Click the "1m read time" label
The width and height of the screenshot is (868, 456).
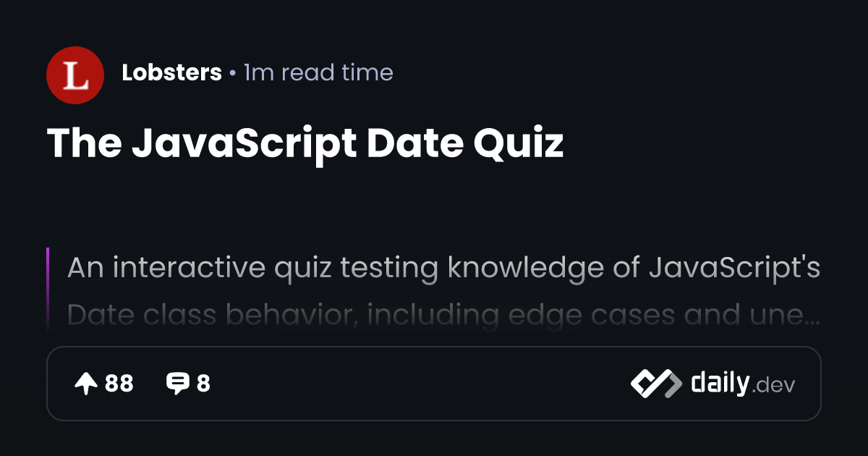pyautogui.click(x=318, y=73)
